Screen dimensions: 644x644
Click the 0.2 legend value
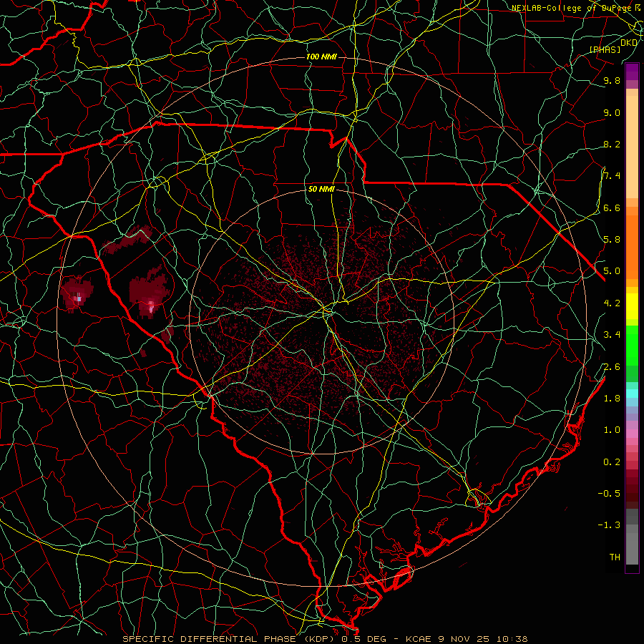tap(612, 462)
